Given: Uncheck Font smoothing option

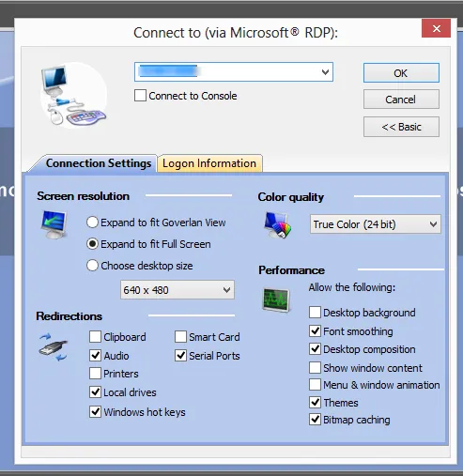Looking at the screenshot, I should [315, 330].
